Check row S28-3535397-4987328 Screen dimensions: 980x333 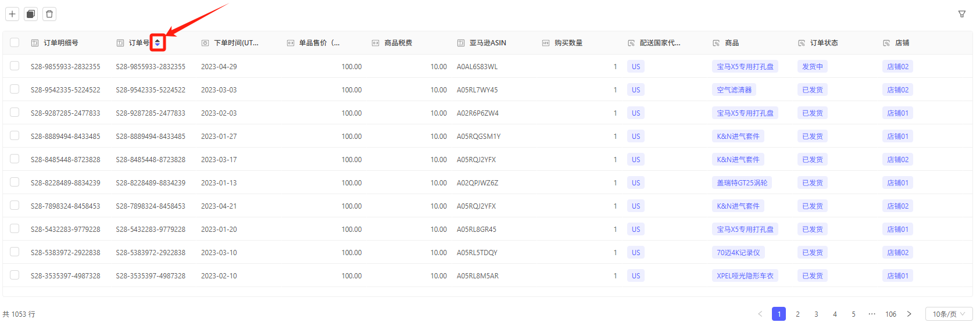pyautogui.click(x=15, y=275)
